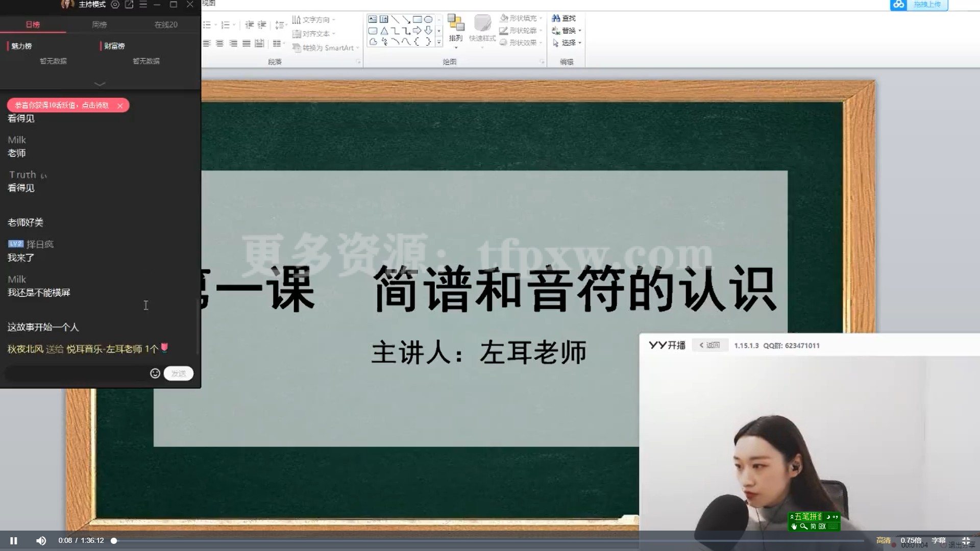Collapse the leaderboard panel chevron
980x551 pixels.
click(100, 84)
